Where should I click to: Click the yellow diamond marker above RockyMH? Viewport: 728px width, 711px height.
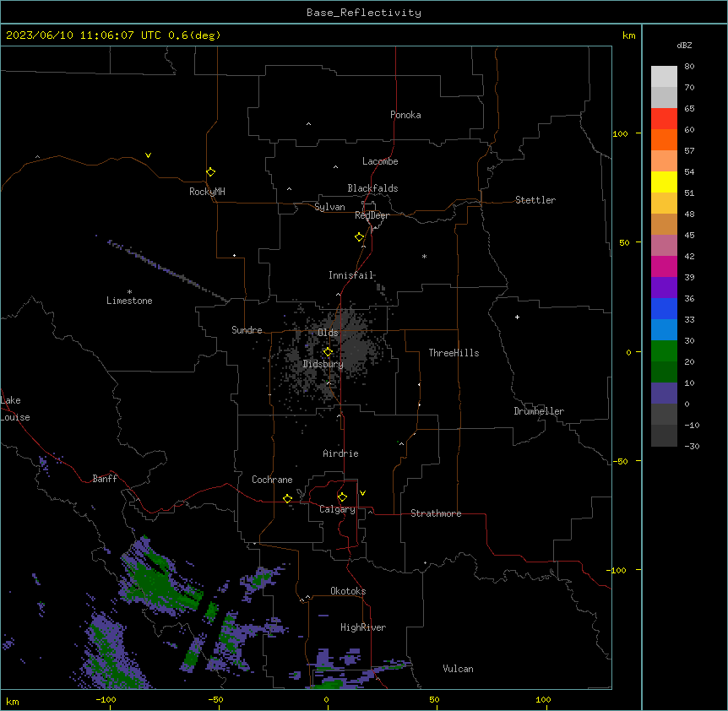pos(210,171)
